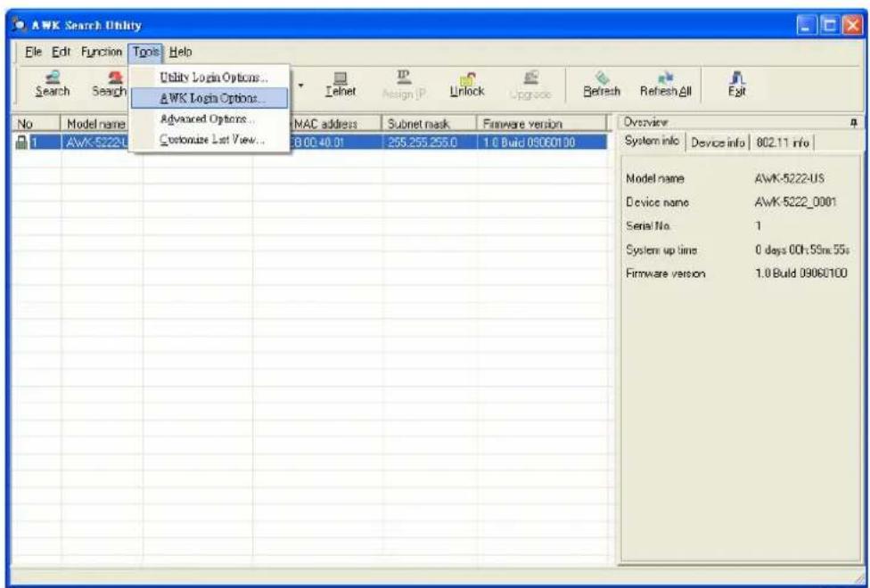Sort by the Firmware version column header

543,124
